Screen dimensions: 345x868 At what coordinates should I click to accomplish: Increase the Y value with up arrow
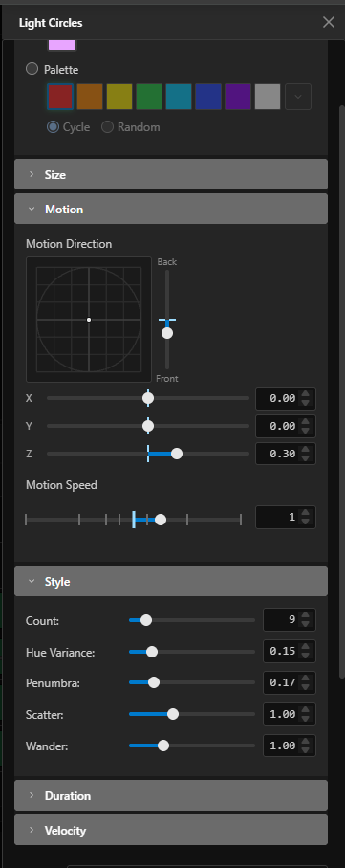[305, 421]
